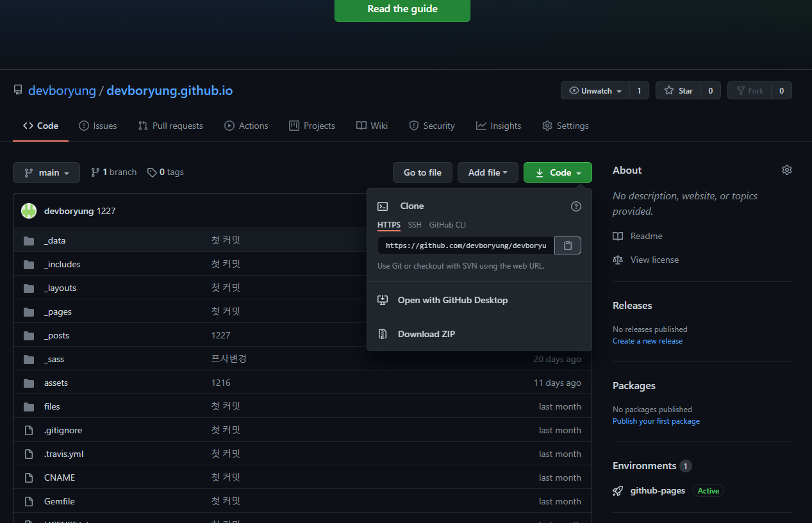
Task: Collapse the green Code dropdown
Action: click(558, 172)
